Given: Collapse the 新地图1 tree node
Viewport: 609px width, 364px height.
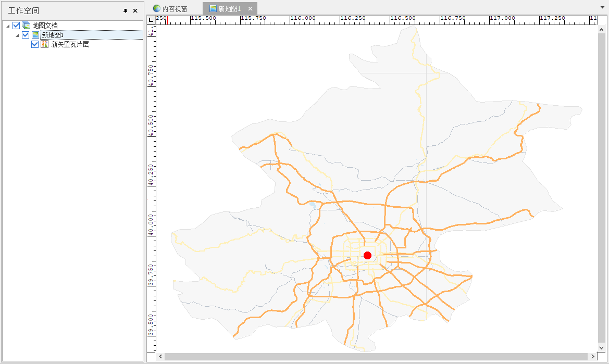Looking at the screenshot, I should point(17,35).
